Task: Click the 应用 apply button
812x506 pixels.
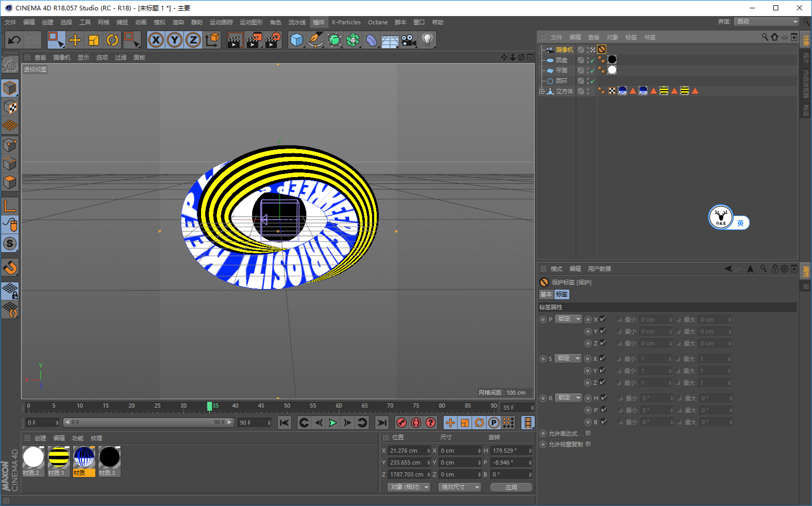Action: [511, 487]
